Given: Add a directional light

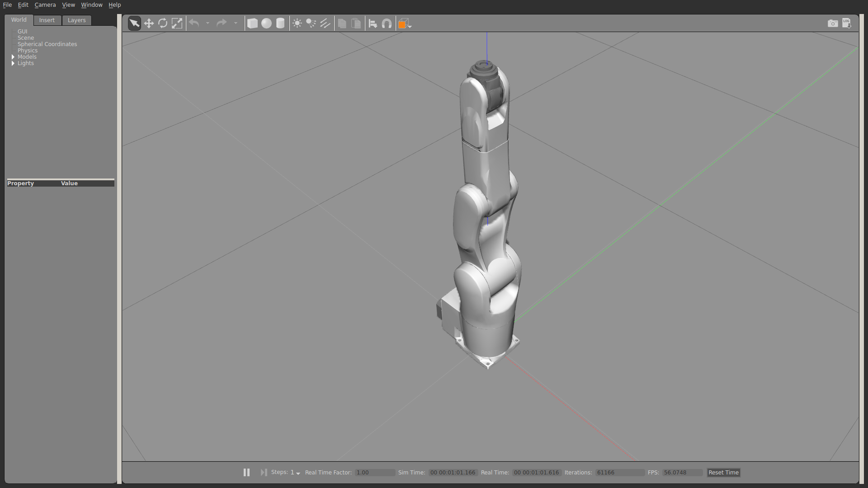Looking at the screenshot, I should point(325,23).
